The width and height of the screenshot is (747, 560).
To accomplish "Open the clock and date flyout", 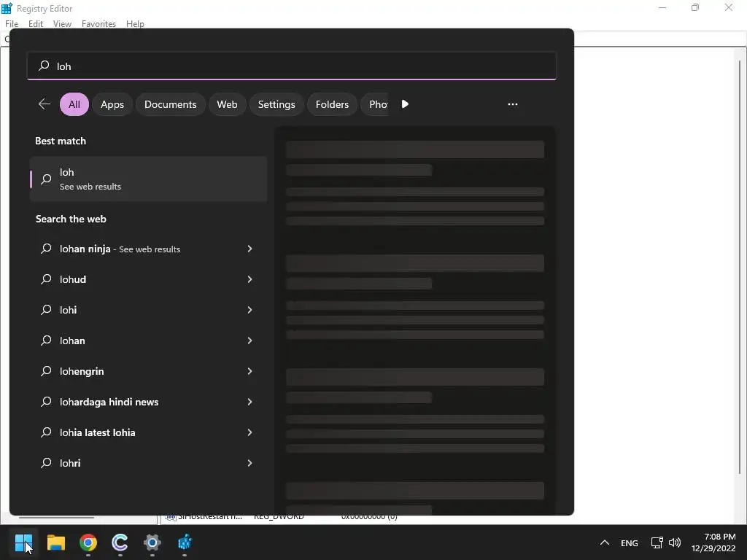I will pyautogui.click(x=713, y=542).
